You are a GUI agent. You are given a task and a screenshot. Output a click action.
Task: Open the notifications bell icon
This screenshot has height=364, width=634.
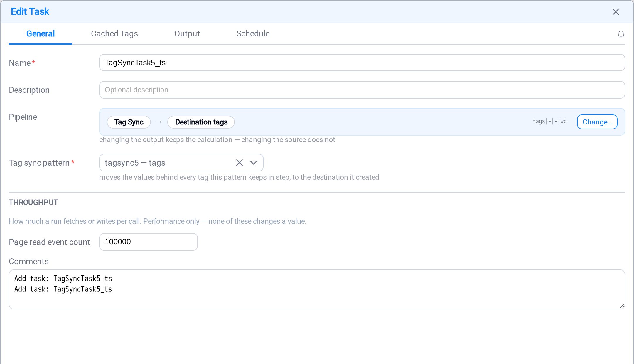click(621, 34)
